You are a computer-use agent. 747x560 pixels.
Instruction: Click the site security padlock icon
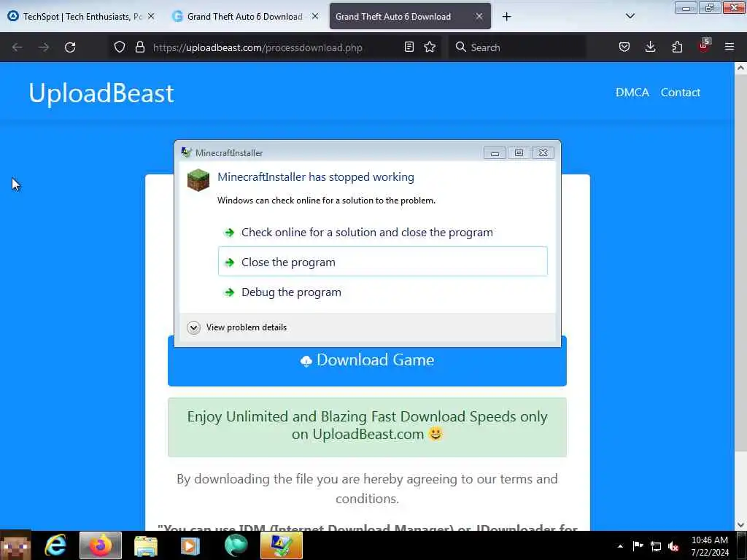coord(139,47)
